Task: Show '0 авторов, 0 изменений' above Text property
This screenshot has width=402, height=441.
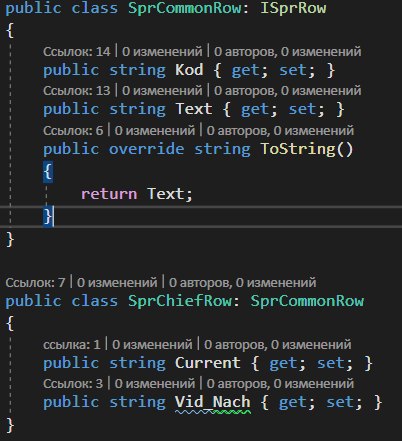Action: [288, 91]
